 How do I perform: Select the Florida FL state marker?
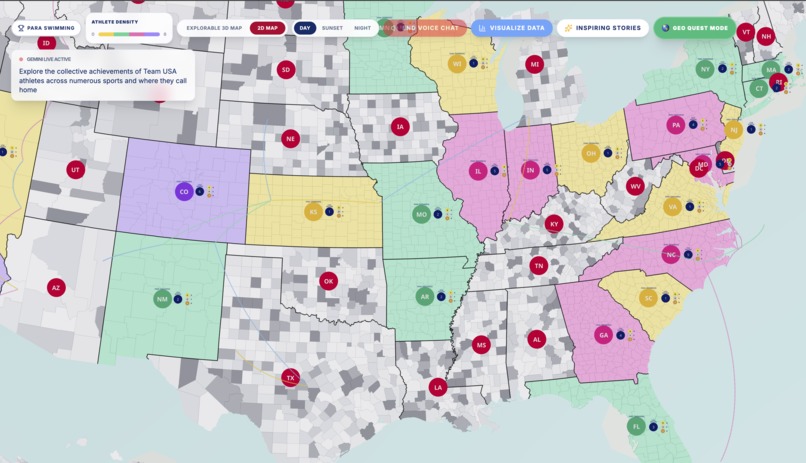pyautogui.click(x=636, y=427)
